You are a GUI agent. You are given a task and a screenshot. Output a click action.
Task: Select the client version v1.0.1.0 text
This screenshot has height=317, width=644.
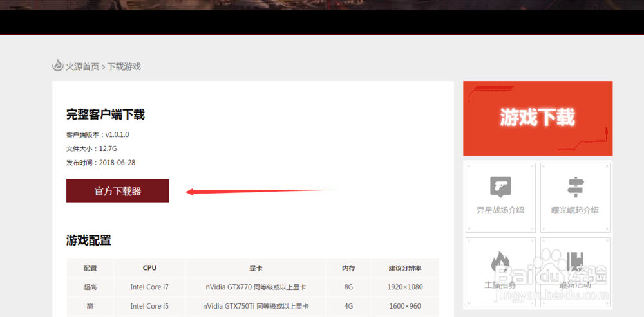98,135
